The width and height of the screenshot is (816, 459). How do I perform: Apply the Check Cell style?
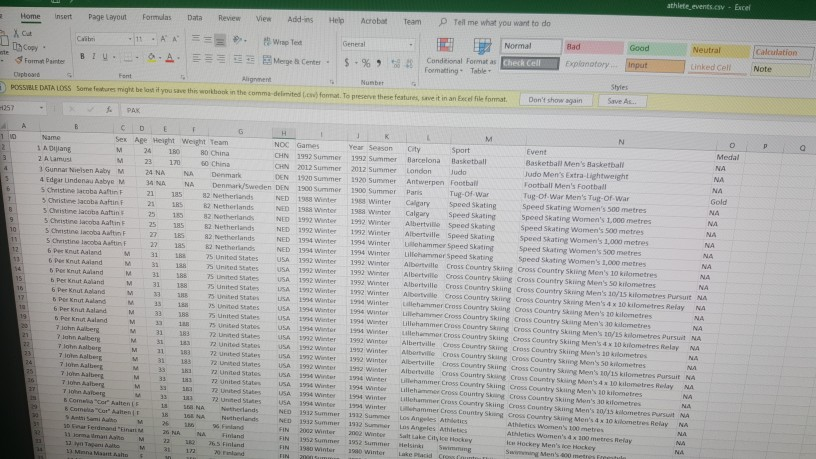click(x=530, y=63)
